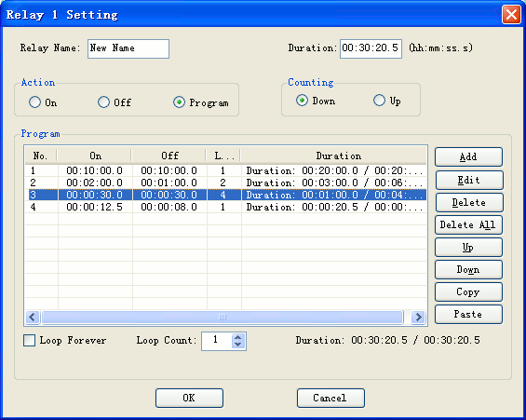
Task: Click the scrollbar left arrow
Action: (x=33, y=317)
